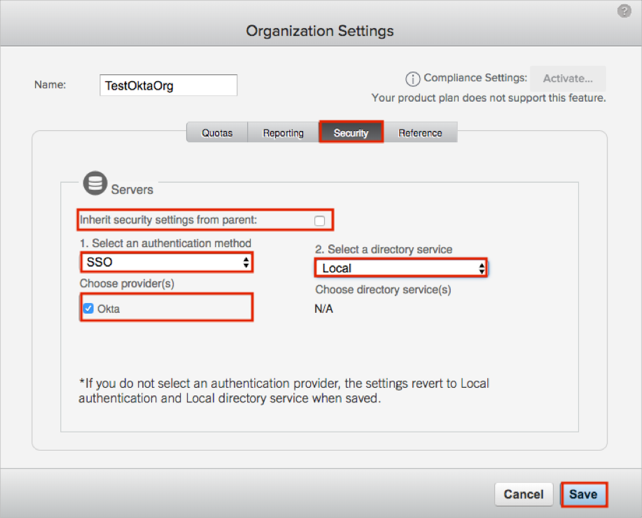Click the Servers section heading
642x518 pixels.
[132, 188]
